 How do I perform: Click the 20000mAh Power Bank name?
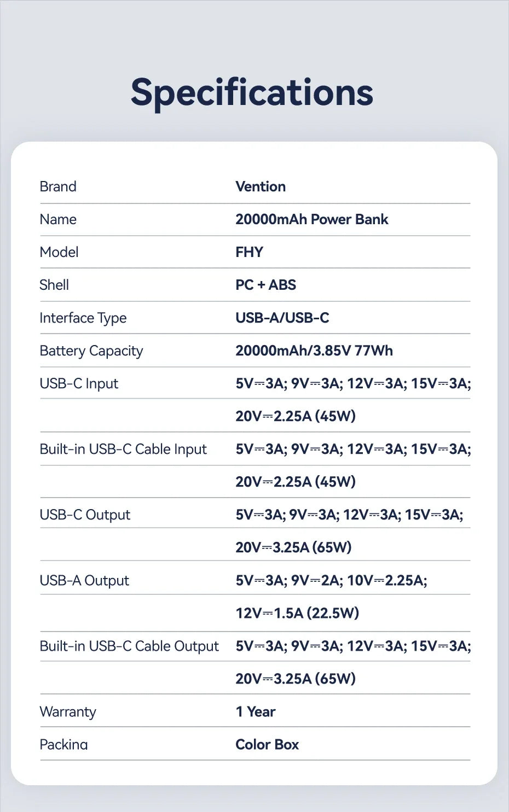311,219
